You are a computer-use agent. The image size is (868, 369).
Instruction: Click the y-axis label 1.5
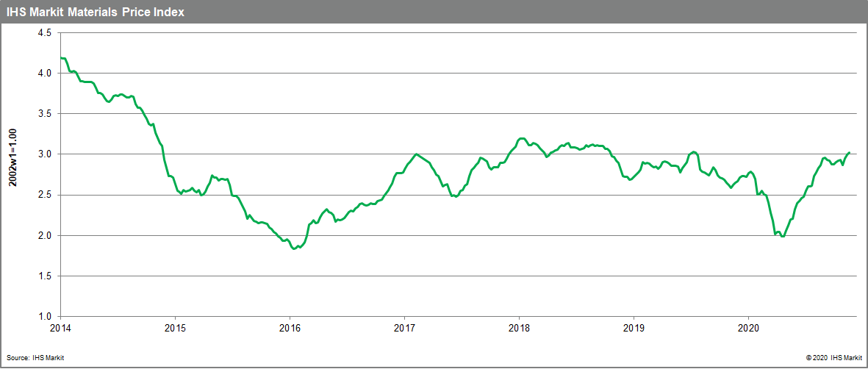pos(45,276)
